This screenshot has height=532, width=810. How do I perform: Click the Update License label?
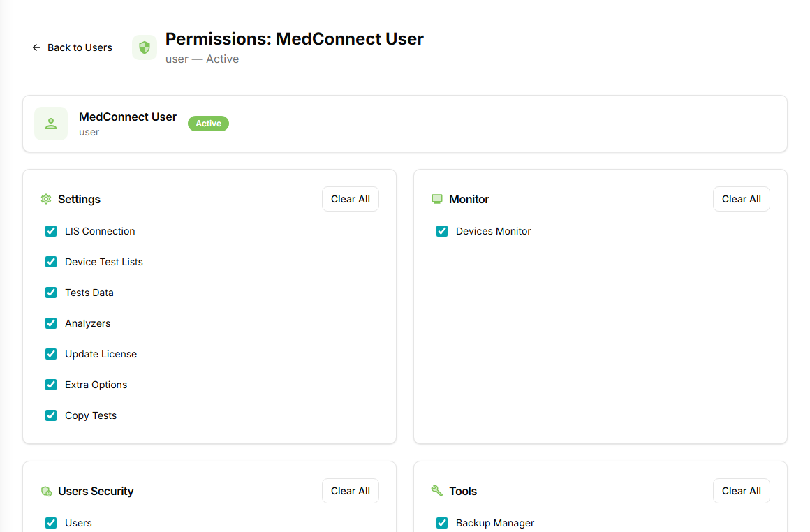coord(101,355)
